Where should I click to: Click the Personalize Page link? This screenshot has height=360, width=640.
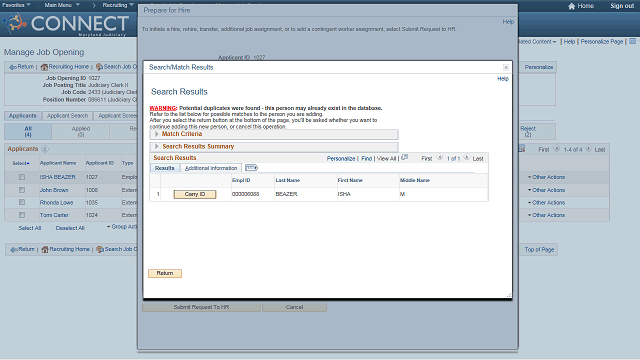coord(602,42)
